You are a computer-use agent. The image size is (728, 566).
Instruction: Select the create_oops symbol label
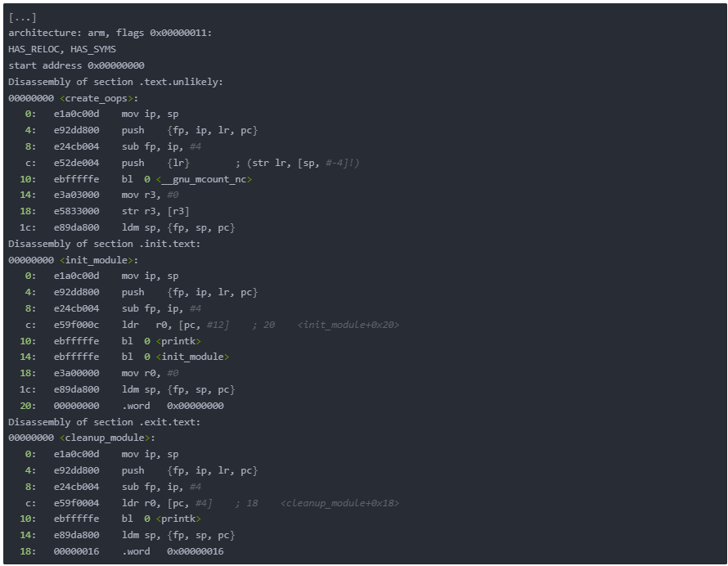98,98
